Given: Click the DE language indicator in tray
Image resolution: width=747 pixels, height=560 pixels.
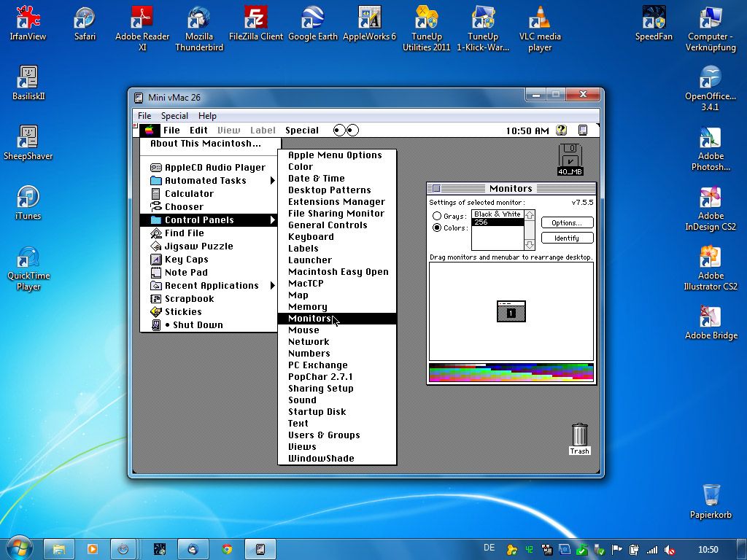Looking at the screenshot, I should 489,548.
